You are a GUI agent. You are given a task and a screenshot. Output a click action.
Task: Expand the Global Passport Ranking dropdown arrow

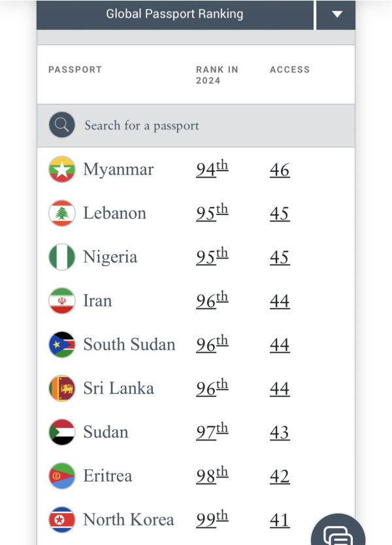coord(336,14)
